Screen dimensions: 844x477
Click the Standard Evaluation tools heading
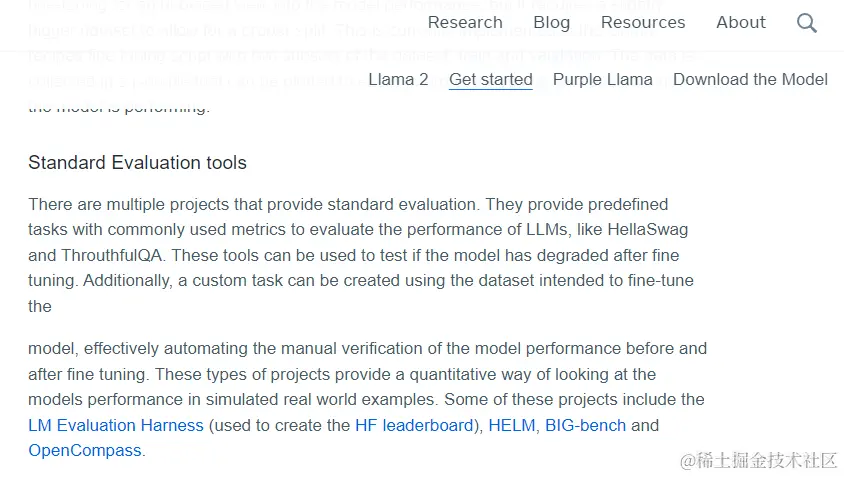point(137,162)
